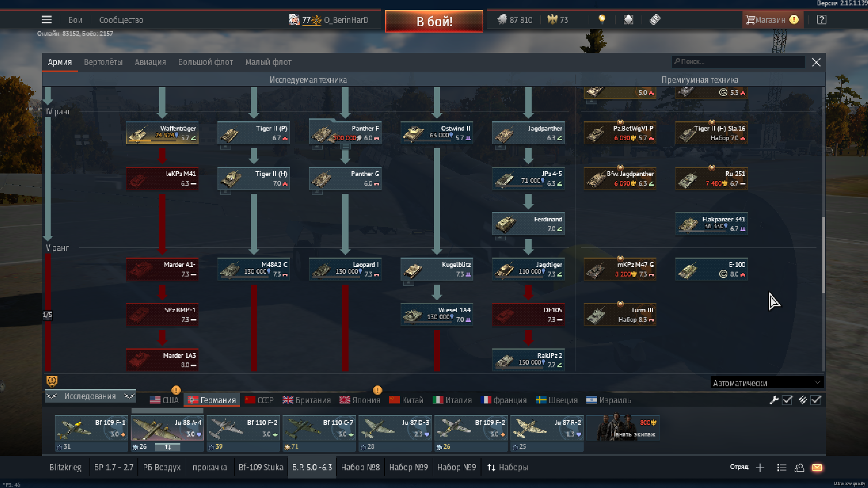Image resolution: width=868 pixels, height=488 pixels.
Task: Click the exclamation badge above Япония
Action: 377,390
